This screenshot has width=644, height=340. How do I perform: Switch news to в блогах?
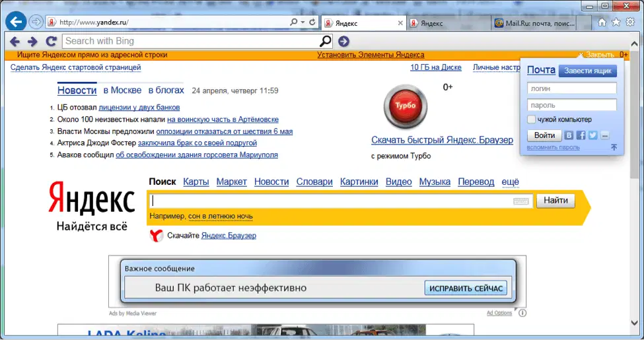166,90
